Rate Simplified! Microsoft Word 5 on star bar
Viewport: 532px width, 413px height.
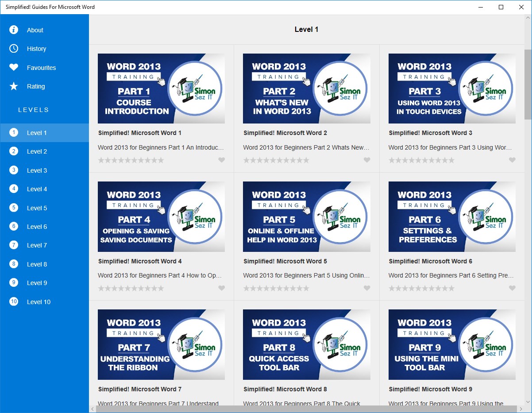[x=276, y=288]
